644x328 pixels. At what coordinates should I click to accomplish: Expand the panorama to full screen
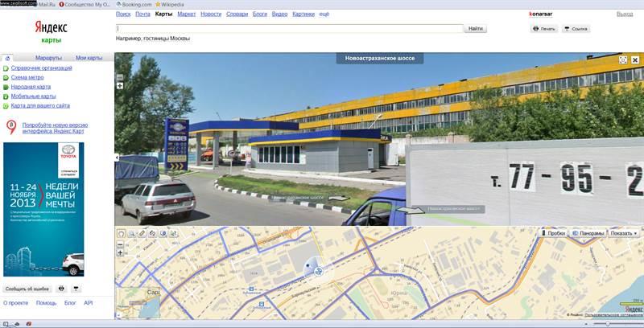(623, 59)
